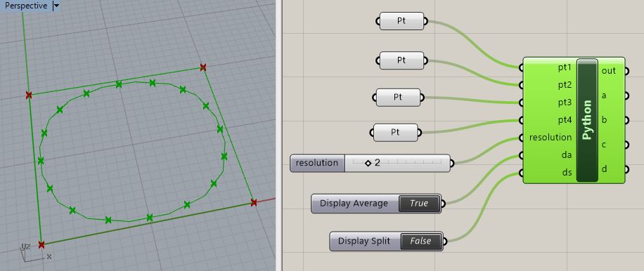Click the output grip of resolution slider
The height and width of the screenshot is (271, 644).
point(452,163)
